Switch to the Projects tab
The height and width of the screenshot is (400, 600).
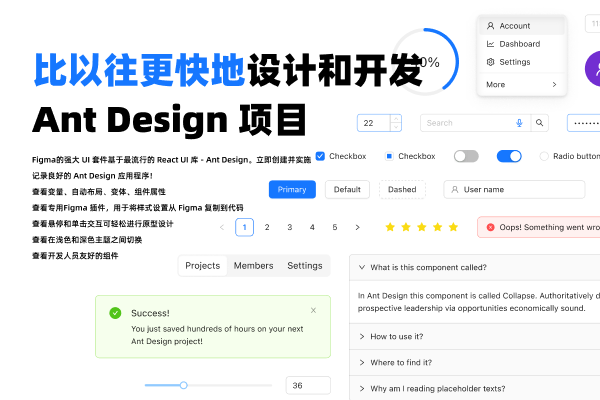(203, 266)
